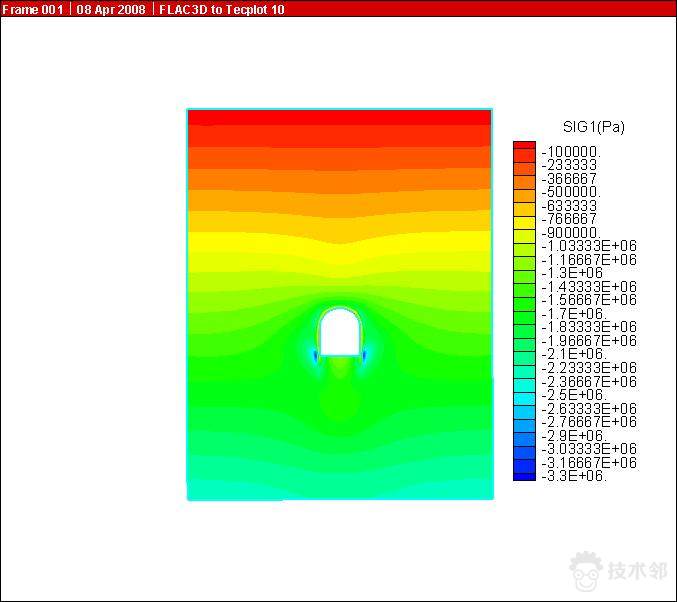Pick the dark blue swatch beside -3.3E+06
This screenshot has height=602, width=677.
pos(524,475)
